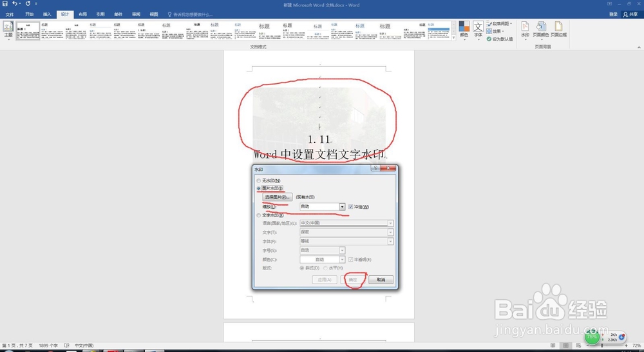644x352 pixels.
Task: Switch to the 开始 home tab
Action: pos(29,14)
